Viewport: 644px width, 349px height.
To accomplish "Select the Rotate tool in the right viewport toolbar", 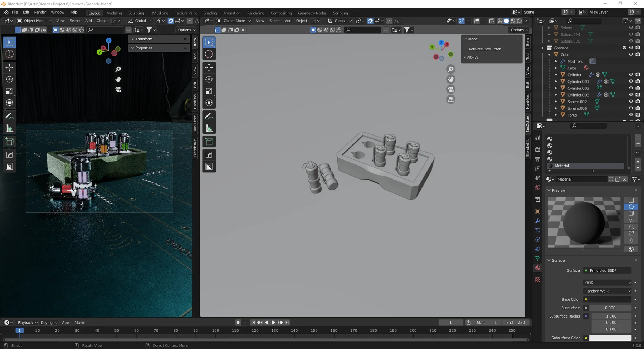I will tap(209, 79).
